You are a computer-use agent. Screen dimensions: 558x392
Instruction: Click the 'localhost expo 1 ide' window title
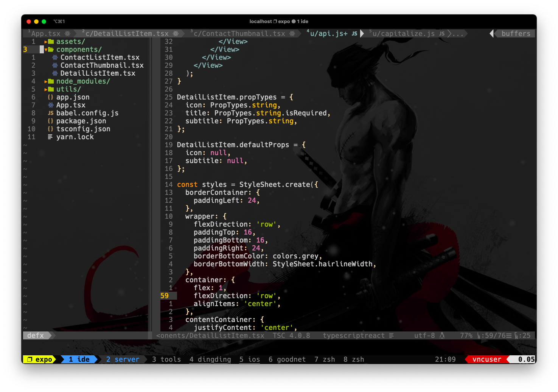(x=279, y=22)
